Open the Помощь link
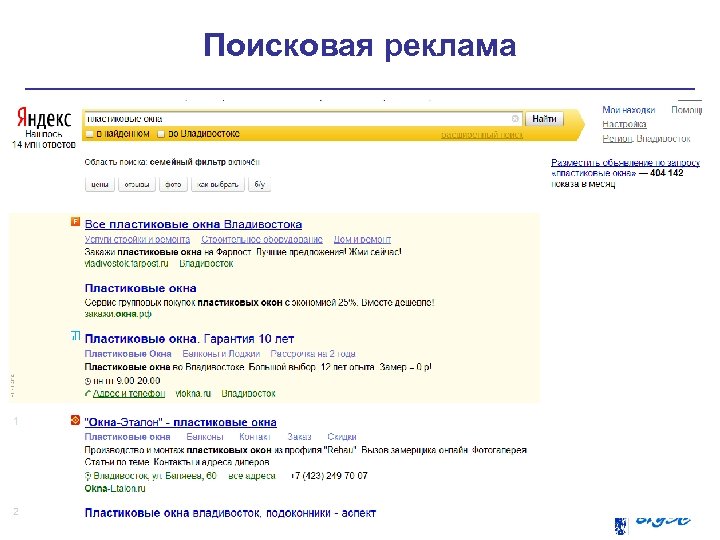Viewport: 720px width, 540px height. (x=686, y=110)
